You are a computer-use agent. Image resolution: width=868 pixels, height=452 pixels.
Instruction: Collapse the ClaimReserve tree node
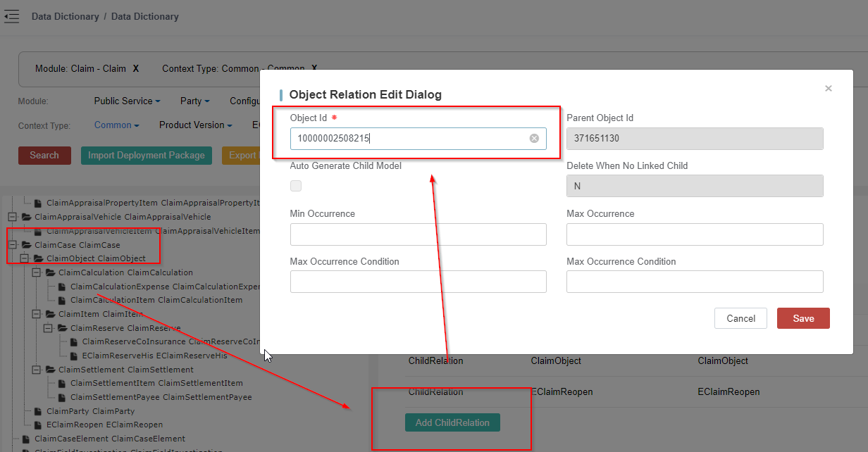click(48, 328)
